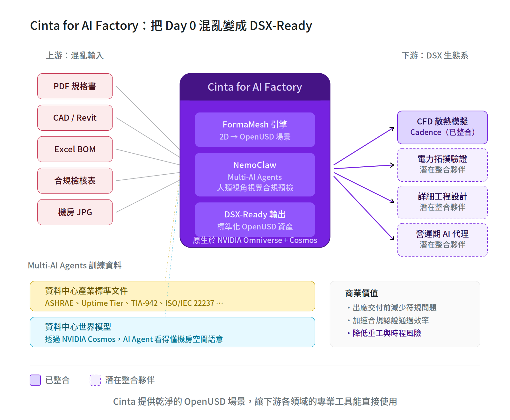The image size is (510, 420).
Task: Click the 潛在整合夥伴 legend label
Action: tap(130, 380)
